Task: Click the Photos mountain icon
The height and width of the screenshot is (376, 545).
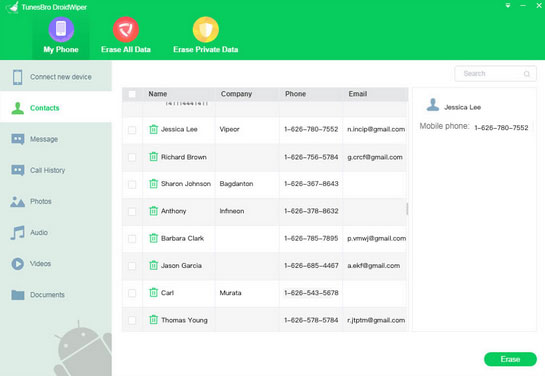Action: [17, 202]
